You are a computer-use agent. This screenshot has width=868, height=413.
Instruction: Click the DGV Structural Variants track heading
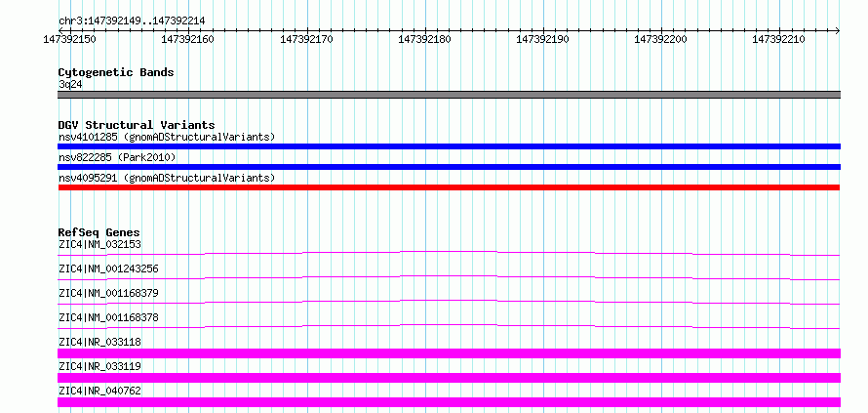(x=137, y=125)
